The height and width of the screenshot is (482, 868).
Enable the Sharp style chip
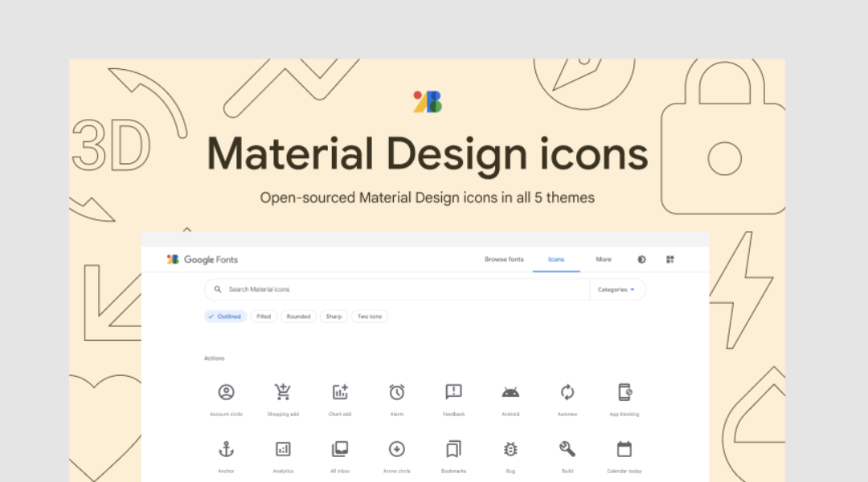(x=334, y=317)
